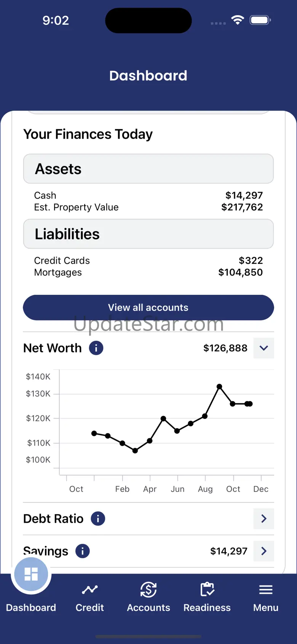The width and height of the screenshot is (297, 644).
Task: Tap the Mortgages $104,850 row
Action: [148, 273]
